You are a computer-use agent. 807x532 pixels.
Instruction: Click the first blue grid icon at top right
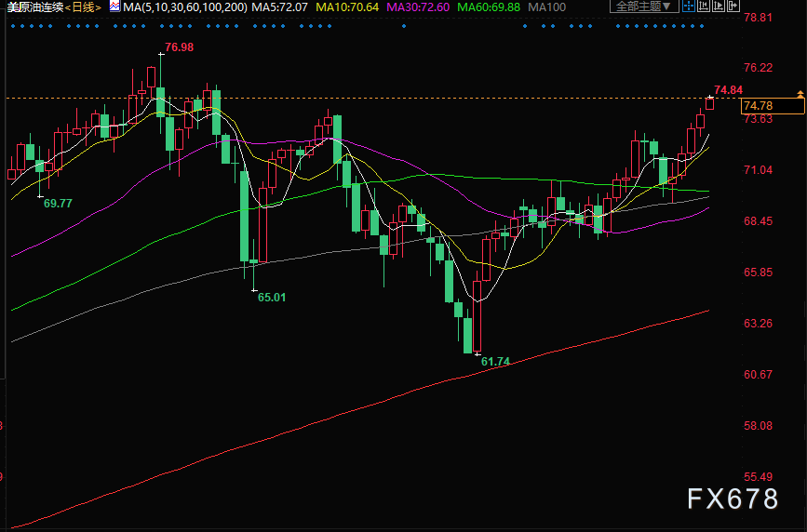687,7
